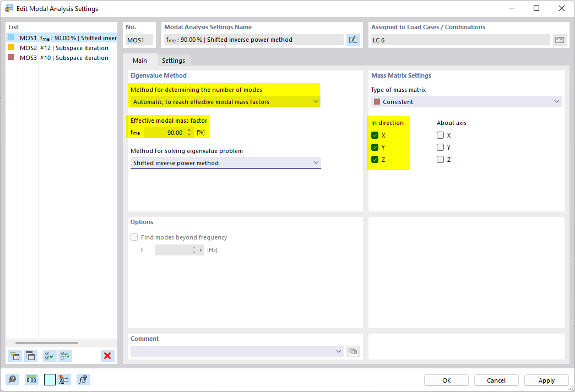Switch to the Settings tab
Image resolution: width=575 pixels, height=392 pixels.
[x=174, y=60]
